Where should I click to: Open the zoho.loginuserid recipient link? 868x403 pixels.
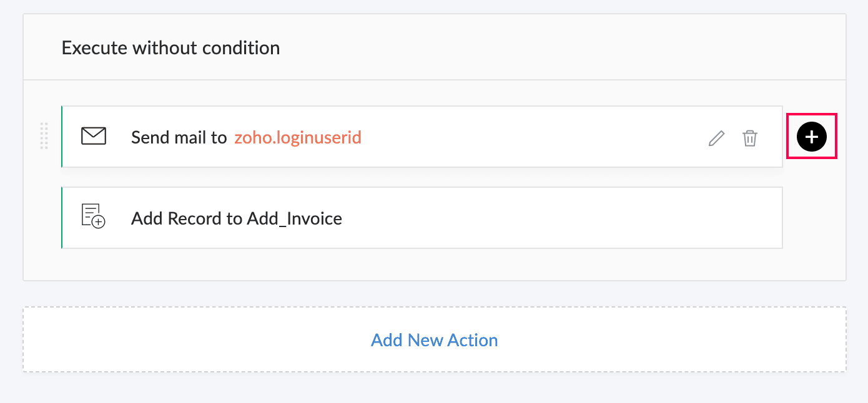pos(298,137)
